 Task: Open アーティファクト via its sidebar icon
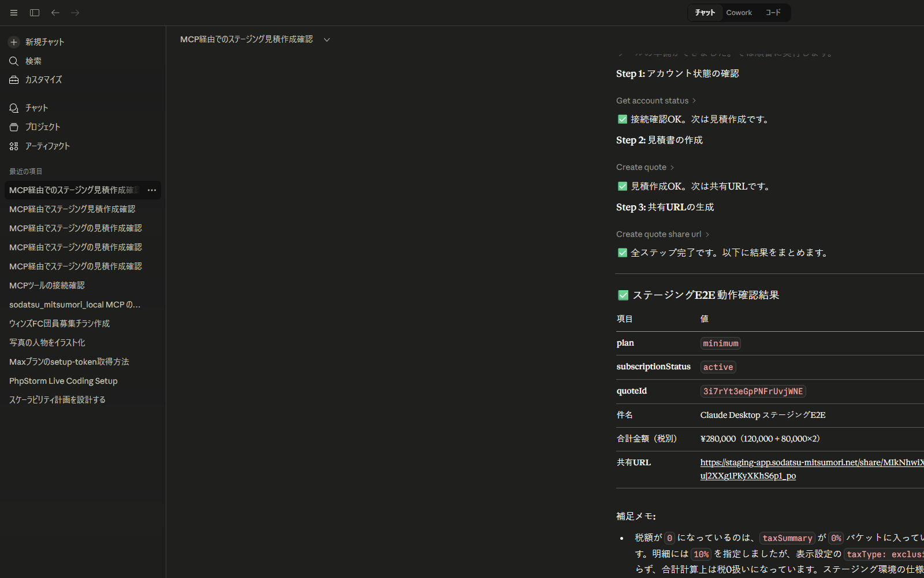pyautogui.click(x=13, y=146)
